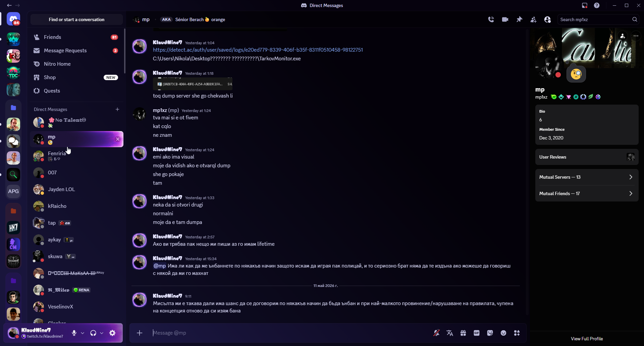Open the emoji picker
The height and width of the screenshot is (346, 644).
(x=503, y=333)
